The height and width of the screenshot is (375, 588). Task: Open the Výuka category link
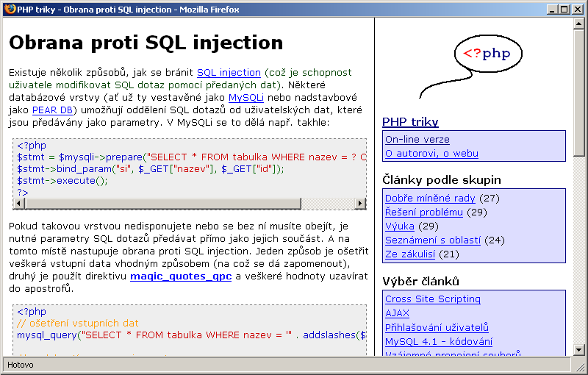point(399,226)
